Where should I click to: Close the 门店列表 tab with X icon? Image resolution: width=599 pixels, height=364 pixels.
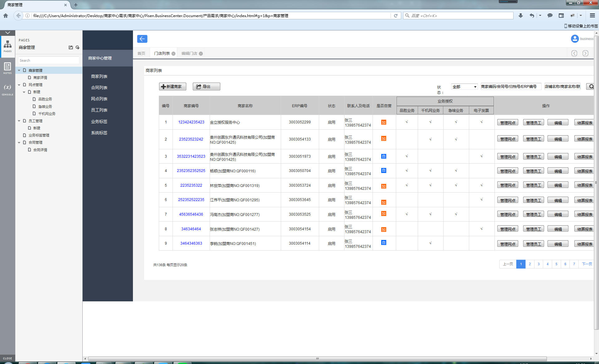pos(173,54)
